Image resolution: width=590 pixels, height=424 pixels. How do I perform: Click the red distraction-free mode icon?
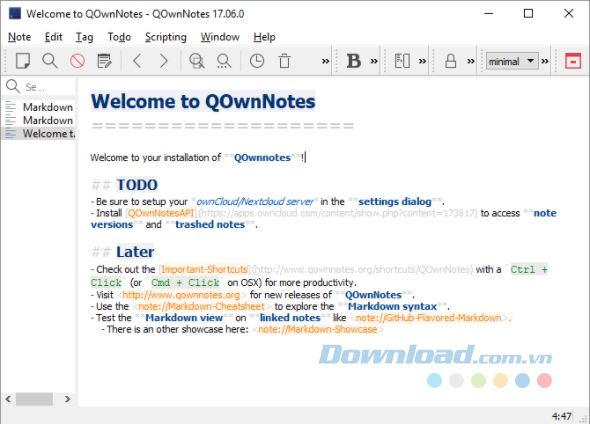573,61
